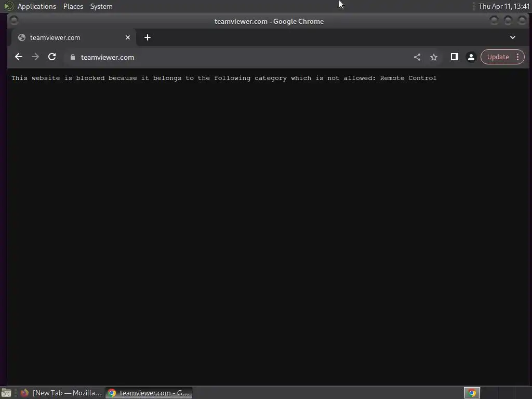
Task: Click the Chrome icon in the system tray
Action: point(472,393)
